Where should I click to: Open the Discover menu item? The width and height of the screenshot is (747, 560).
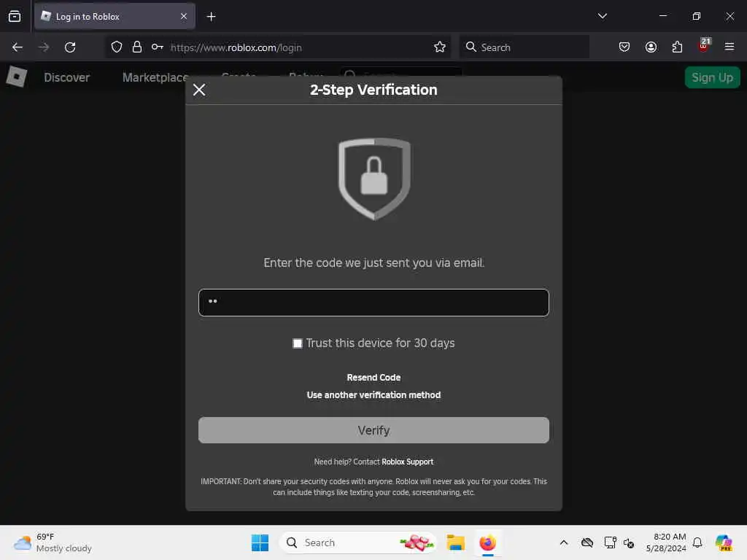66,77
